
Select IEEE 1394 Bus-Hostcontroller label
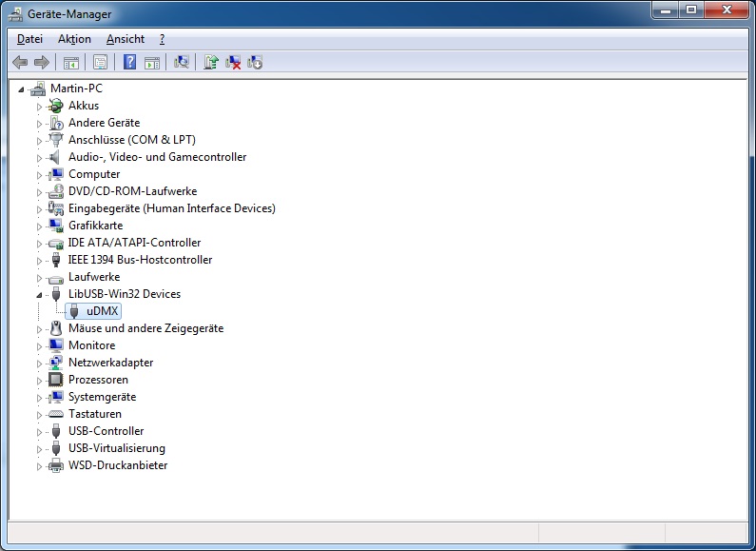click(x=140, y=260)
